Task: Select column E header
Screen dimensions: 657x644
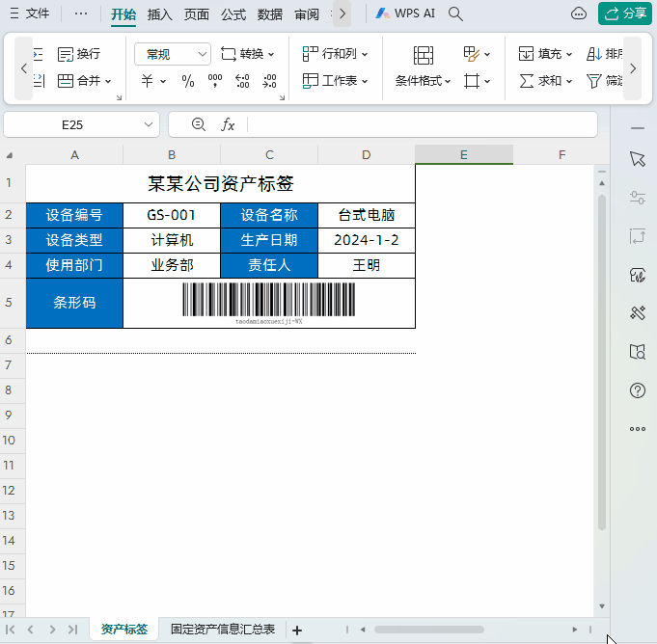Action: (464, 154)
